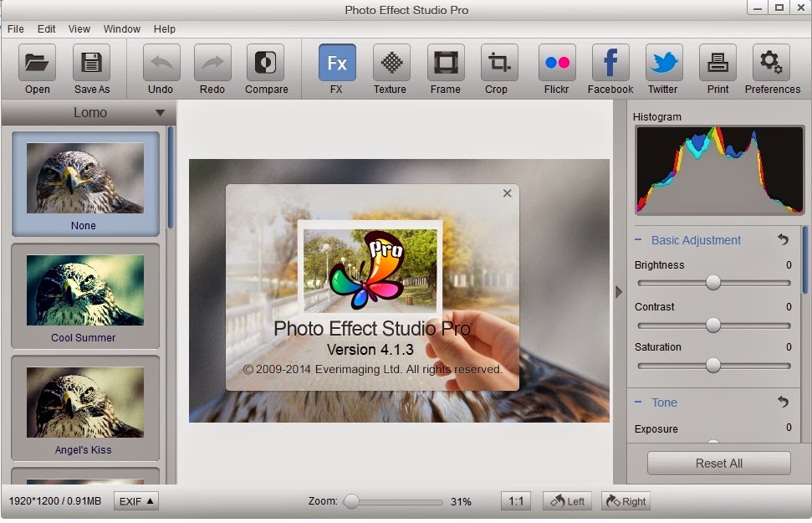Screen dimensions: 812x523
Task: Click Reset All button
Action: click(x=719, y=463)
